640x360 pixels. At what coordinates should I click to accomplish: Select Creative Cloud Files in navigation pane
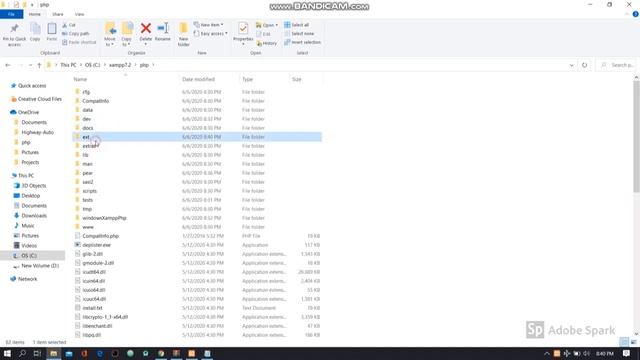[x=40, y=99]
